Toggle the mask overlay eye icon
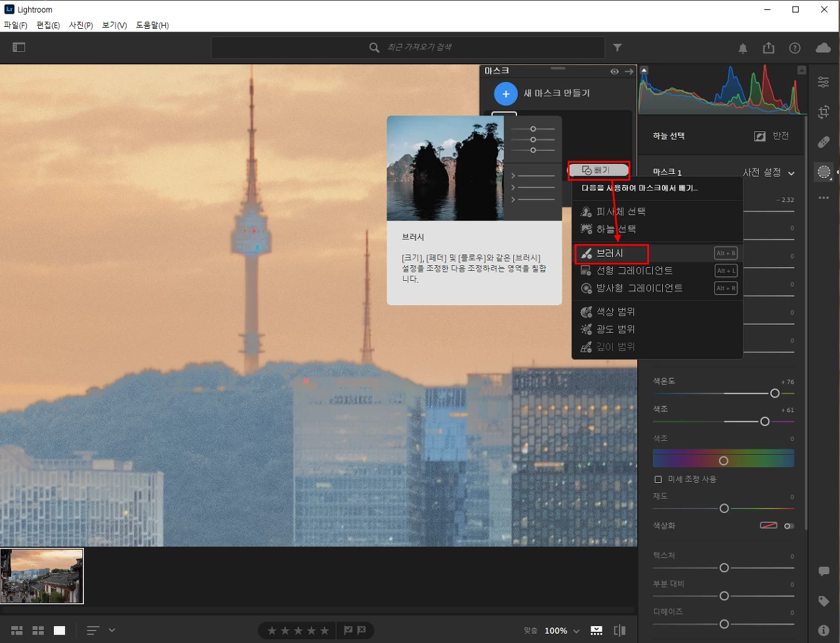840x643 pixels. tap(614, 72)
